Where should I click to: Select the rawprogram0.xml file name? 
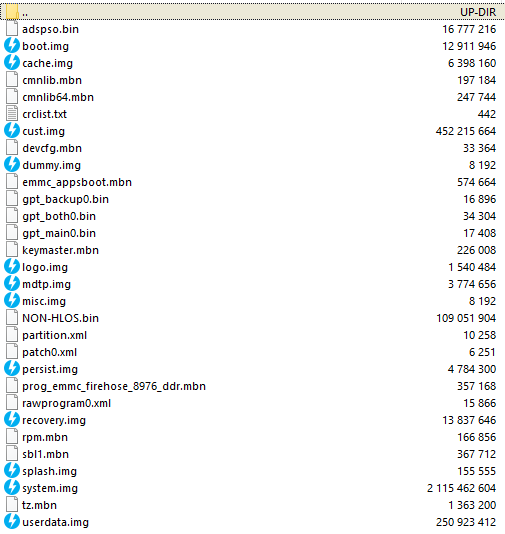[x=66, y=404]
